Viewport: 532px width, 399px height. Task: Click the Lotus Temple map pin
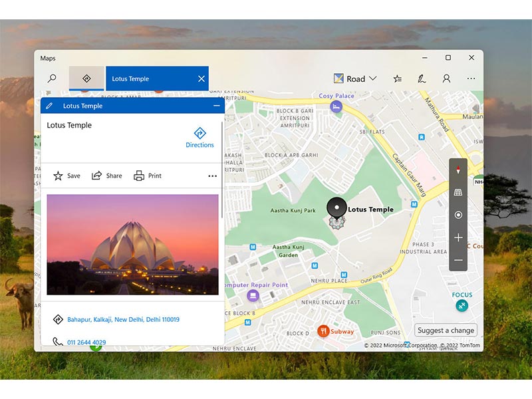point(336,208)
